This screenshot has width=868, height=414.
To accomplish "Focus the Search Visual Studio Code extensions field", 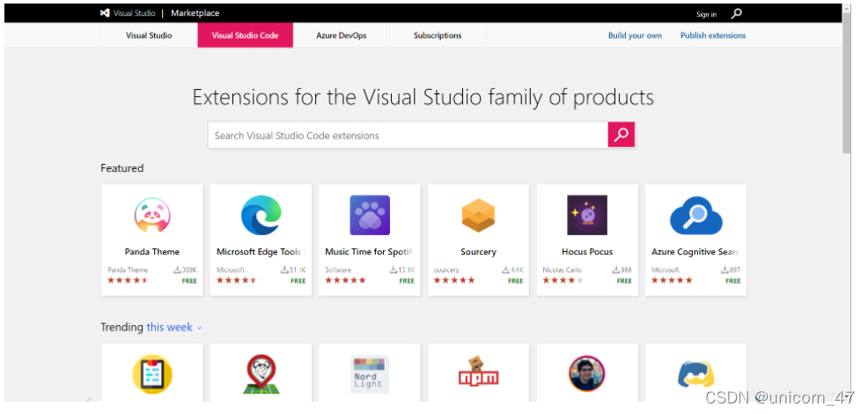I will click(408, 136).
